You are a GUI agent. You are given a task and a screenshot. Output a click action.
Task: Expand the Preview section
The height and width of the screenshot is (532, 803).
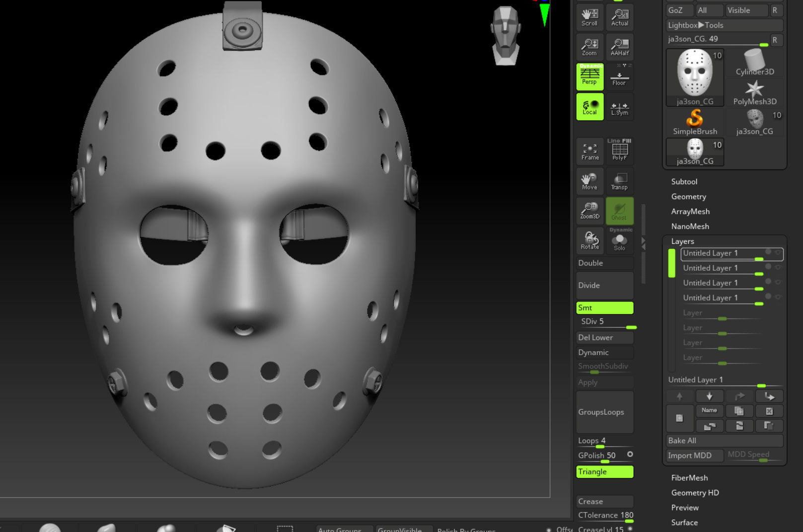(x=685, y=508)
